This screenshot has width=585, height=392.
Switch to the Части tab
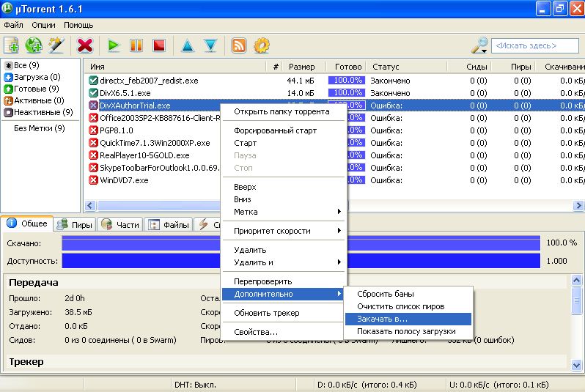click(x=121, y=224)
